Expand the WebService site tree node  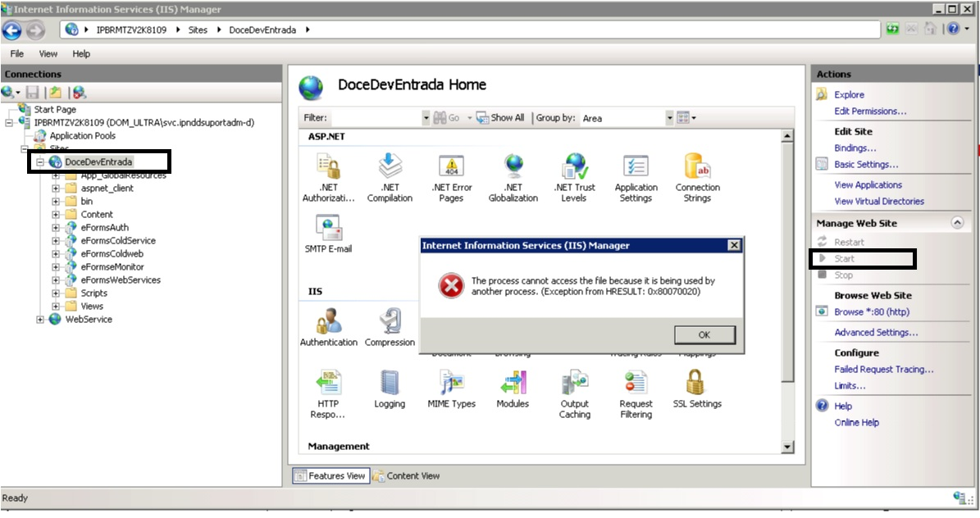coord(41,320)
